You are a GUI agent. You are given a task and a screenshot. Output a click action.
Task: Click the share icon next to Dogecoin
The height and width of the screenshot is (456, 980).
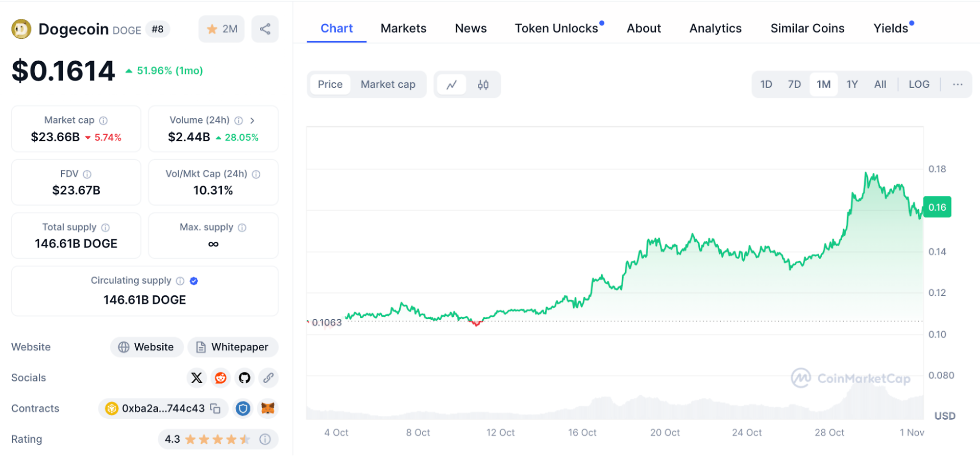[265, 29]
